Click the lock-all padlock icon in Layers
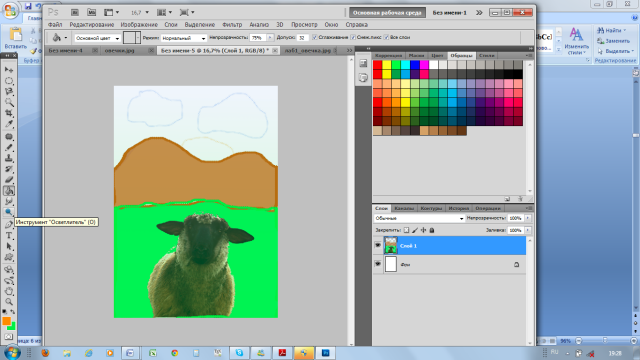Viewport: 640px width, 360px height. pos(432,230)
